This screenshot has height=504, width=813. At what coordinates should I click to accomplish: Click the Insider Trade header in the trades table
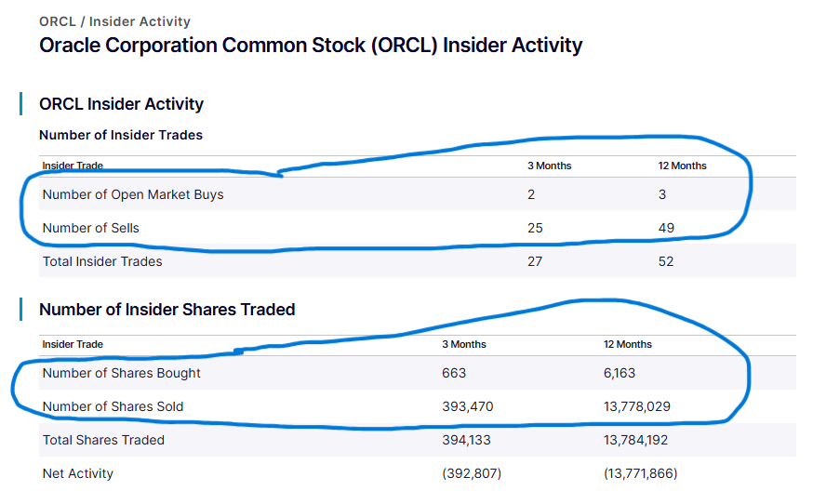click(73, 166)
